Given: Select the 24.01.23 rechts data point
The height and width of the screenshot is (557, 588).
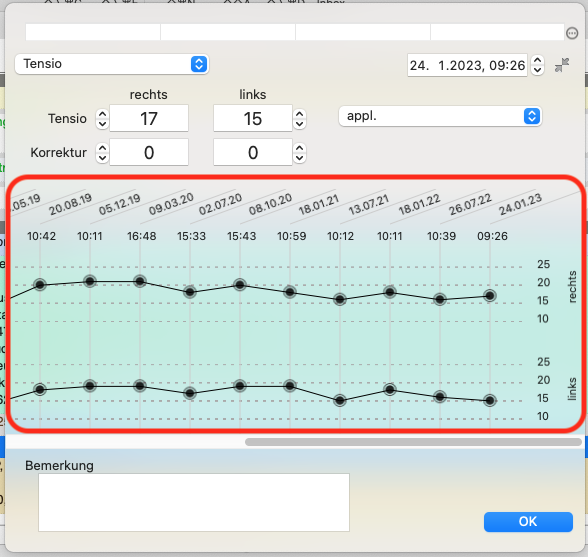Looking at the screenshot, I should point(490,296).
